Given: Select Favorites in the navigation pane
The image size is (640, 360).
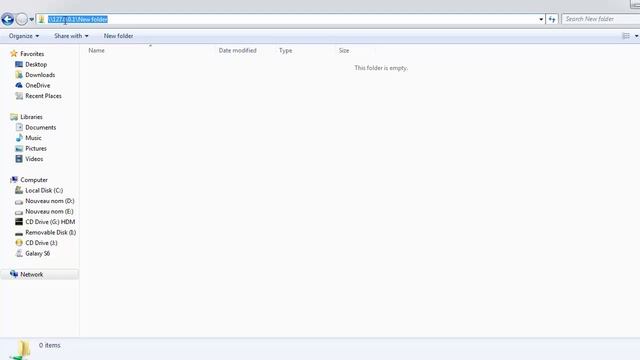Looking at the screenshot, I should click(x=32, y=54).
